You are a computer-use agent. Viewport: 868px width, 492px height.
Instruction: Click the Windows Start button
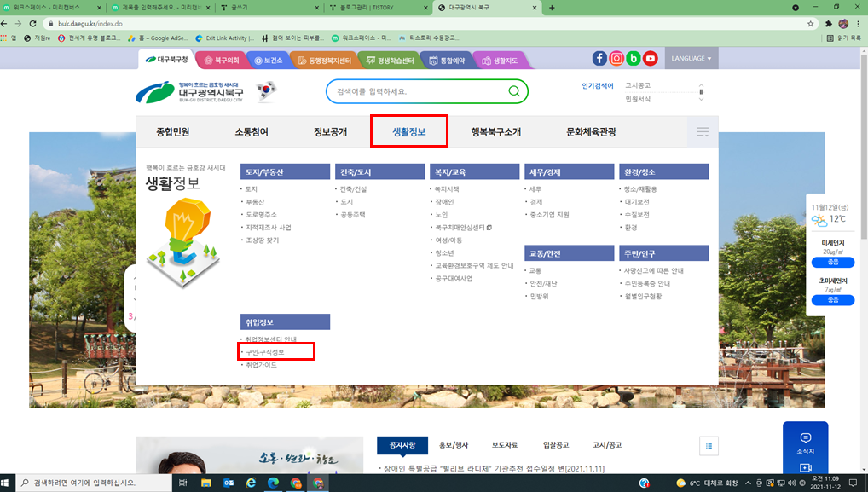(5, 483)
